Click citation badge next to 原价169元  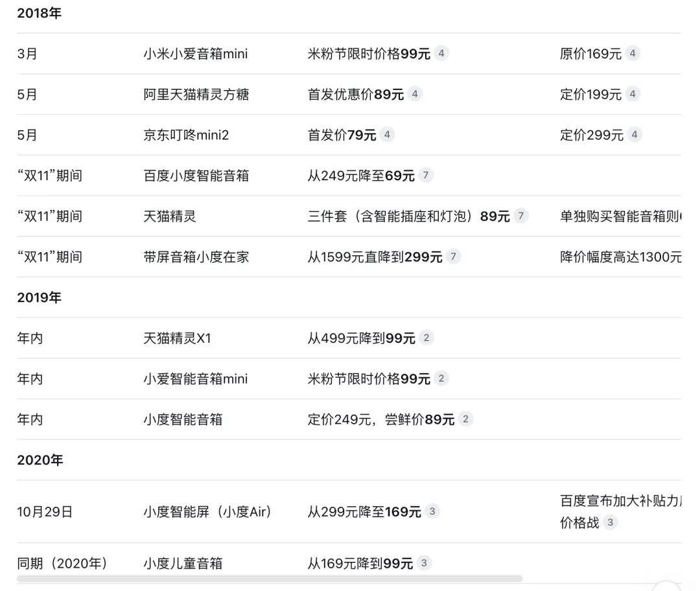(x=633, y=54)
